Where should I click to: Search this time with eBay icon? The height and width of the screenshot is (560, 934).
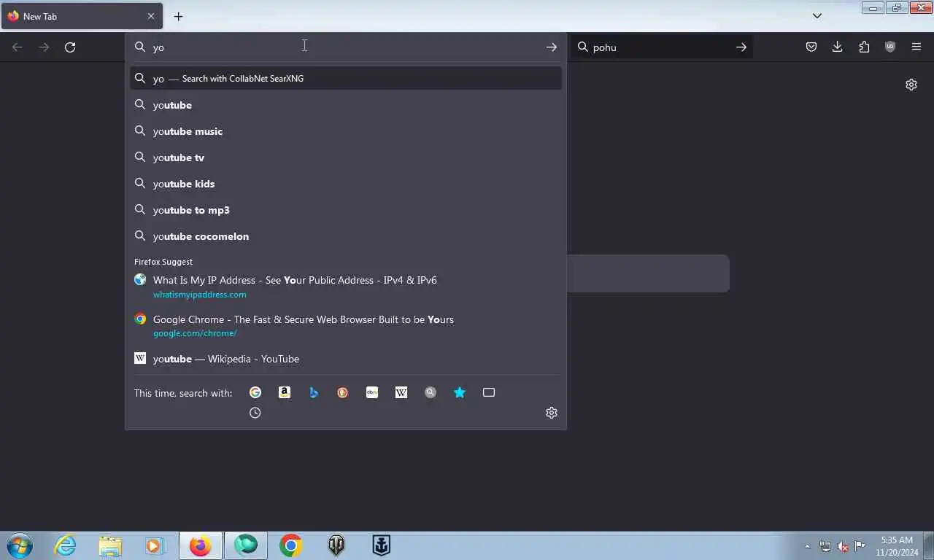coord(372,392)
